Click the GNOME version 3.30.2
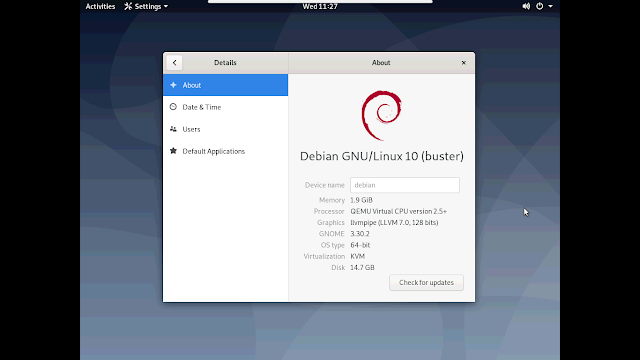The width and height of the screenshot is (640, 360). (360, 234)
